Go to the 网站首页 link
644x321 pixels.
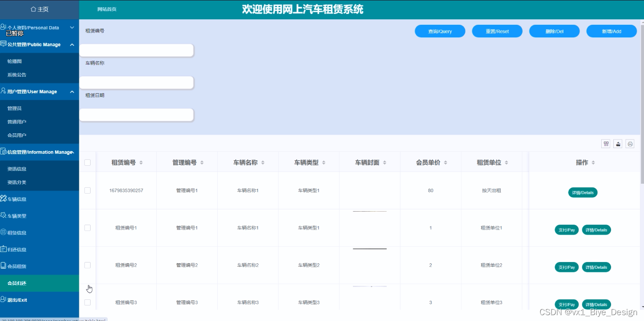(x=107, y=9)
